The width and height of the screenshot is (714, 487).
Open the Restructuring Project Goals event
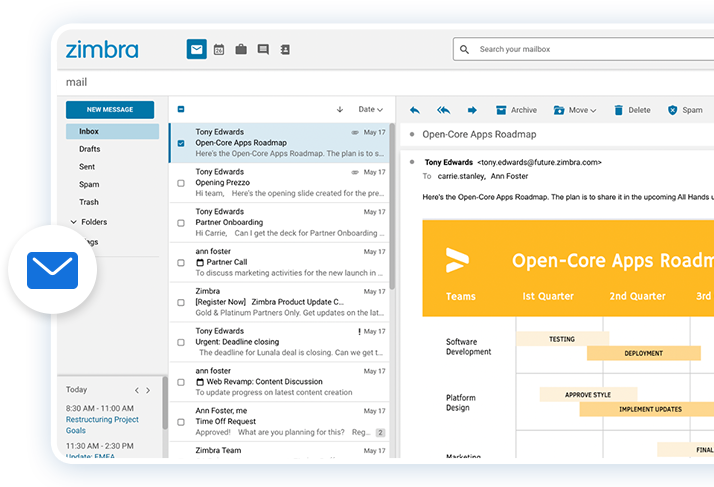(102, 425)
